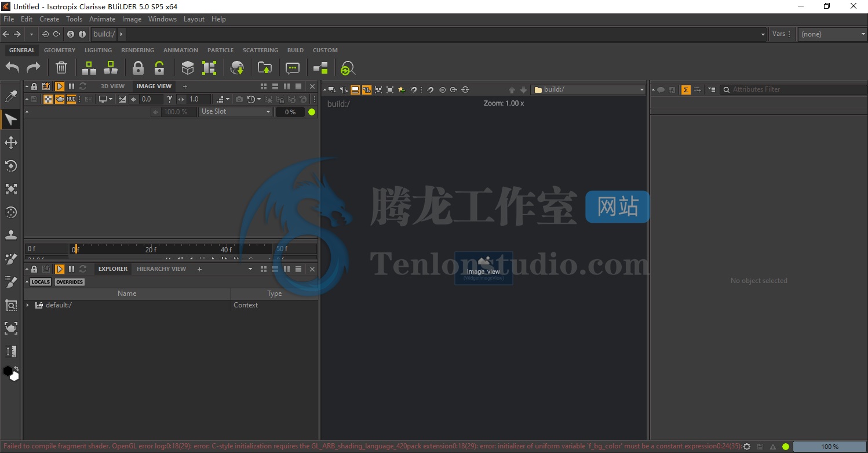Click the teapot tool in left toolbar

(11, 328)
